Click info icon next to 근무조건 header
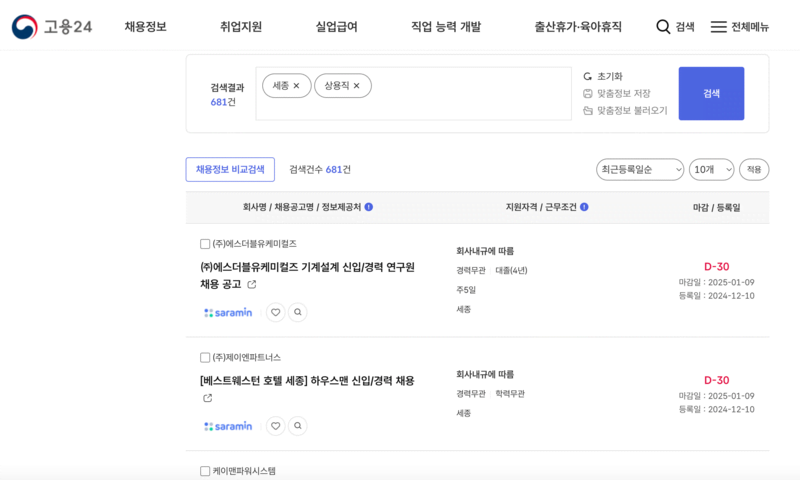 584,207
